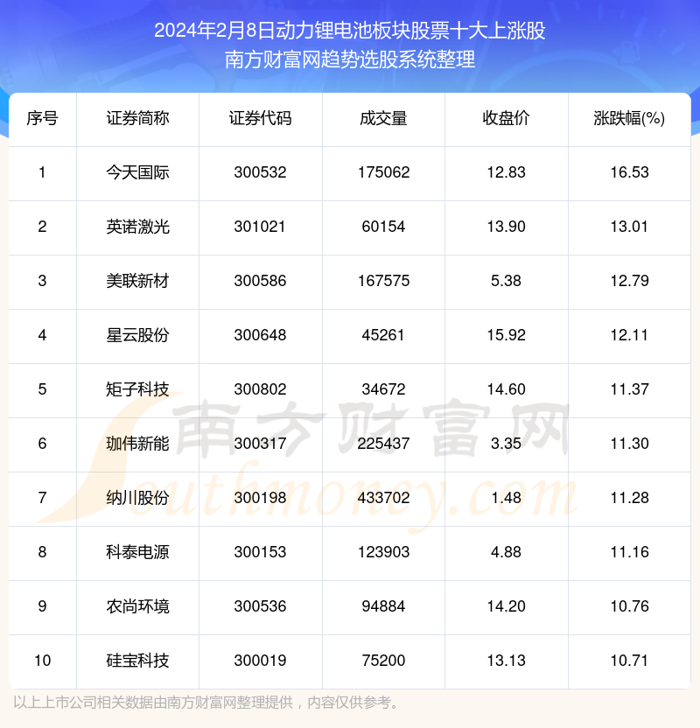Image resolution: width=700 pixels, height=728 pixels.
Task: Click stock code 301021
Action: [x=260, y=227]
